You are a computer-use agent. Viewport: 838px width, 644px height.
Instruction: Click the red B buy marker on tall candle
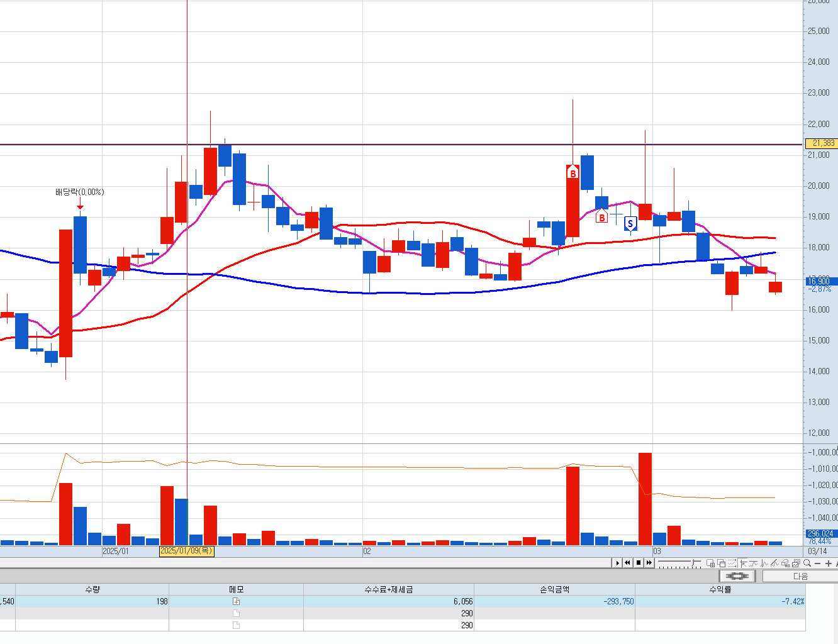coord(573,172)
